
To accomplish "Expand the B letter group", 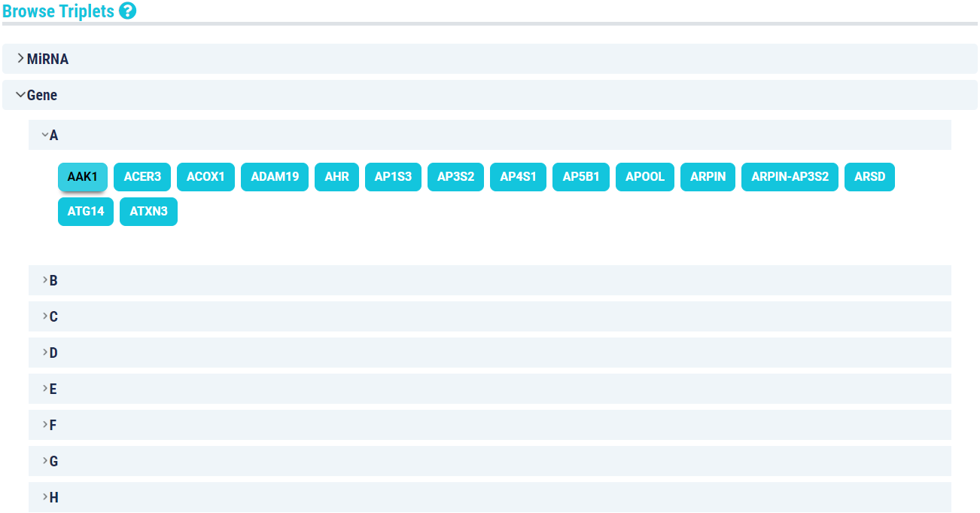I will [489, 280].
